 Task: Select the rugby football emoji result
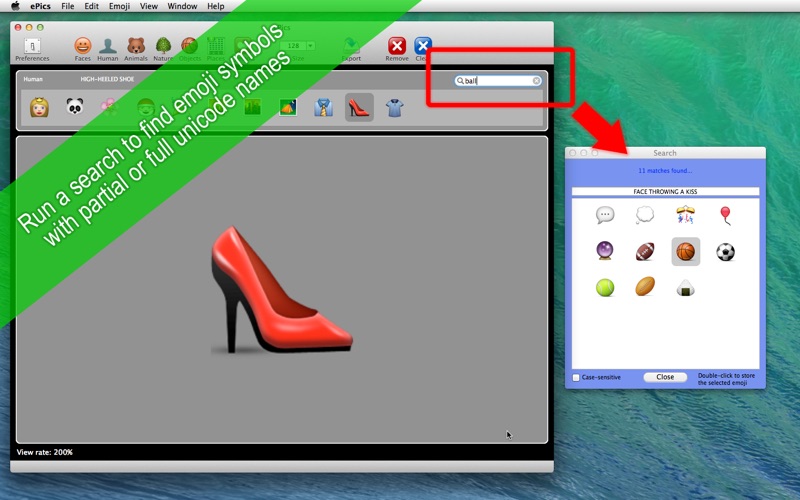(645, 287)
